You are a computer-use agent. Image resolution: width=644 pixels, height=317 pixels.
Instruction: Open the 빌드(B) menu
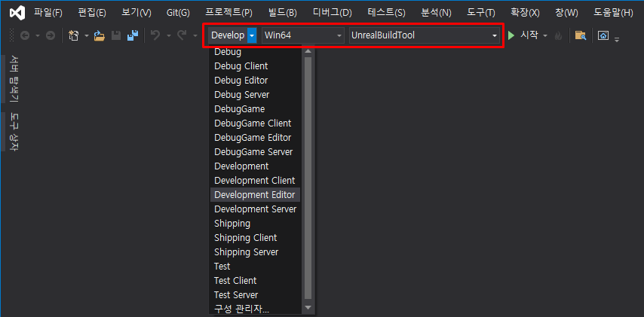[282, 13]
